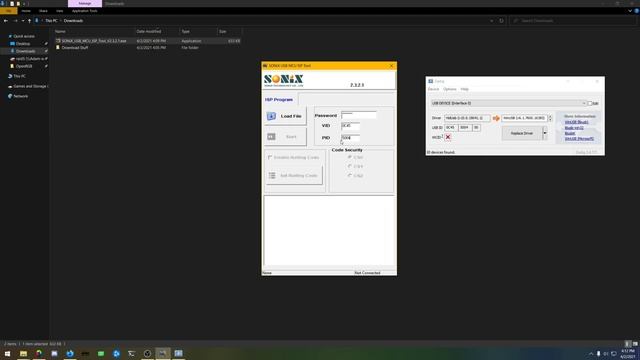Open the View ribbon tab in Explorer
This screenshot has width=640, height=360.
tap(60, 11)
